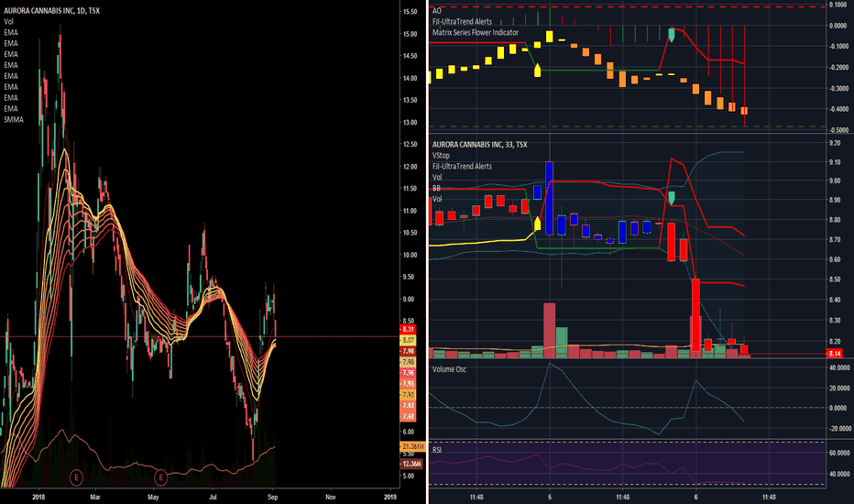Click the red 8.31 price tag
Image resolution: width=854 pixels, height=504 pixels.
pyautogui.click(x=408, y=329)
